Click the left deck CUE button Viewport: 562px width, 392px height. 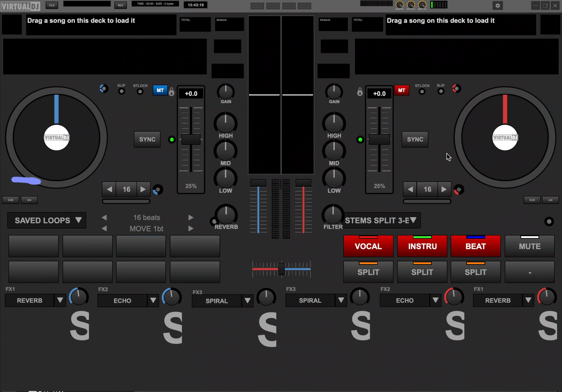[x=11, y=200]
